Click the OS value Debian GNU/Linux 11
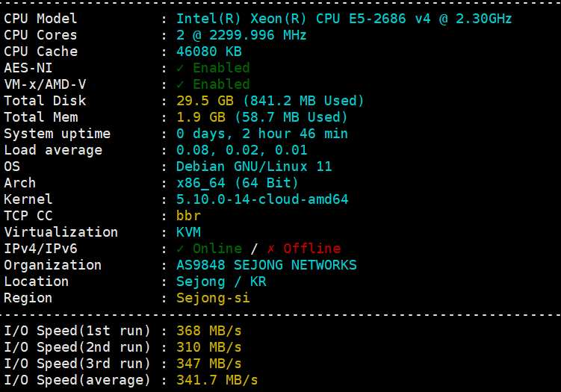The image size is (561, 392). click(254, 167)
